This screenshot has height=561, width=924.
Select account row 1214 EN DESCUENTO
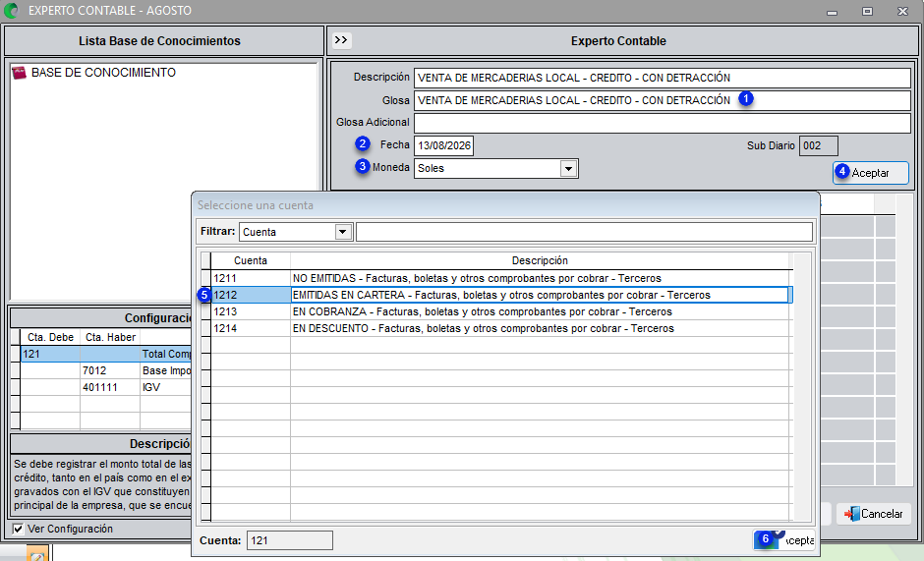tap(501, 328)
